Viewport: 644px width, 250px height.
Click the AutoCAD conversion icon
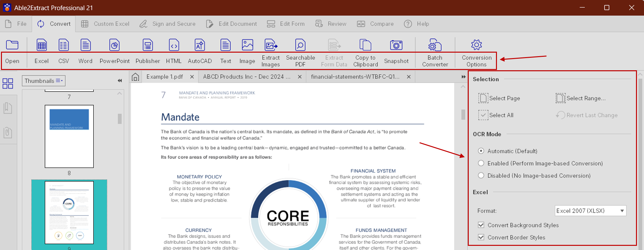[x=200, y=45]
